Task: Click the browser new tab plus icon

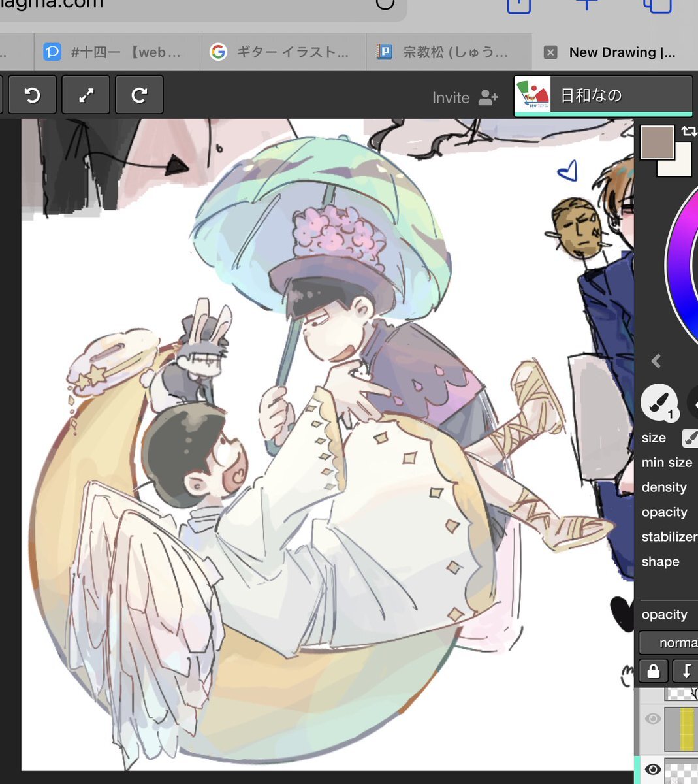Action: [586, 4]
